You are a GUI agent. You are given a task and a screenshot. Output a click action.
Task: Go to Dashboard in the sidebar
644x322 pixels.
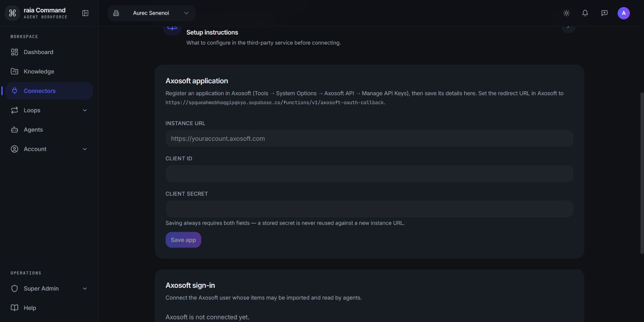[49, 52]
